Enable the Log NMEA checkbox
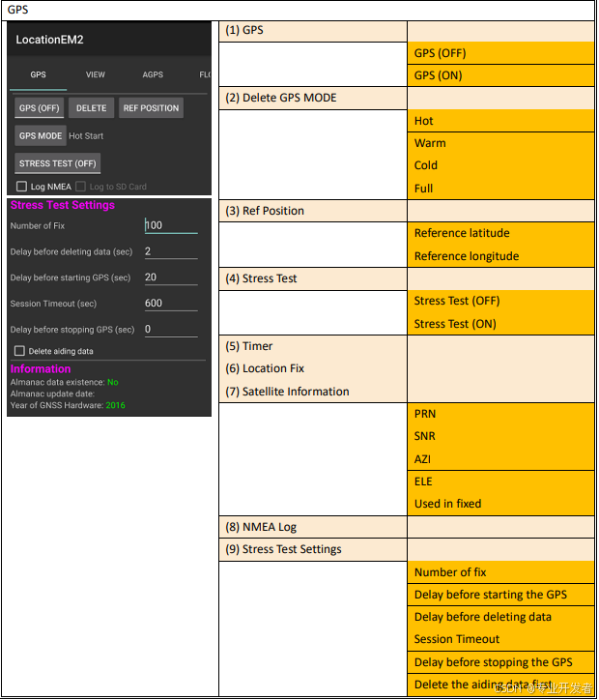 tap(21, 187)
